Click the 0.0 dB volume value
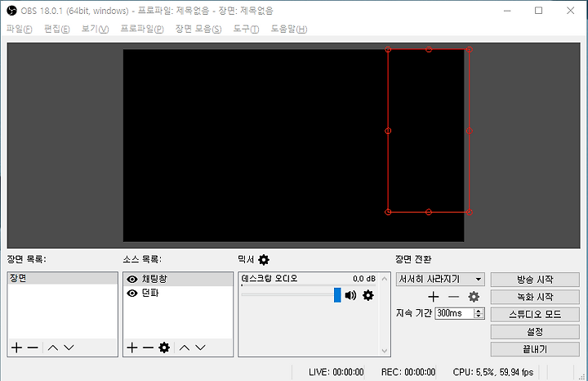The width and height of the screenshot is (588, 381). point(363,279)
